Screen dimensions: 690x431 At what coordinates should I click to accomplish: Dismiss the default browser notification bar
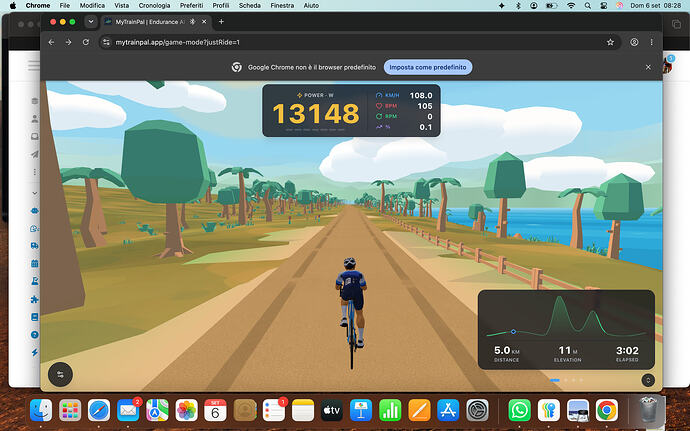tap(648, 67)
